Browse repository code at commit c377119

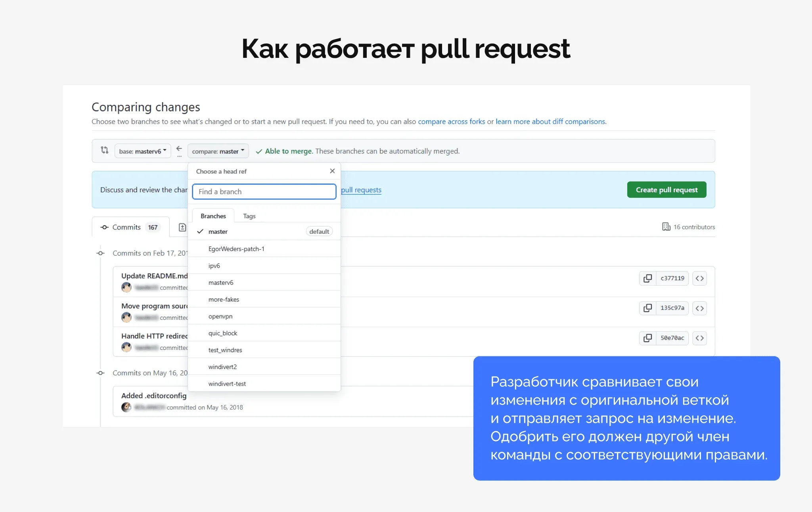(x=700, y=278)
